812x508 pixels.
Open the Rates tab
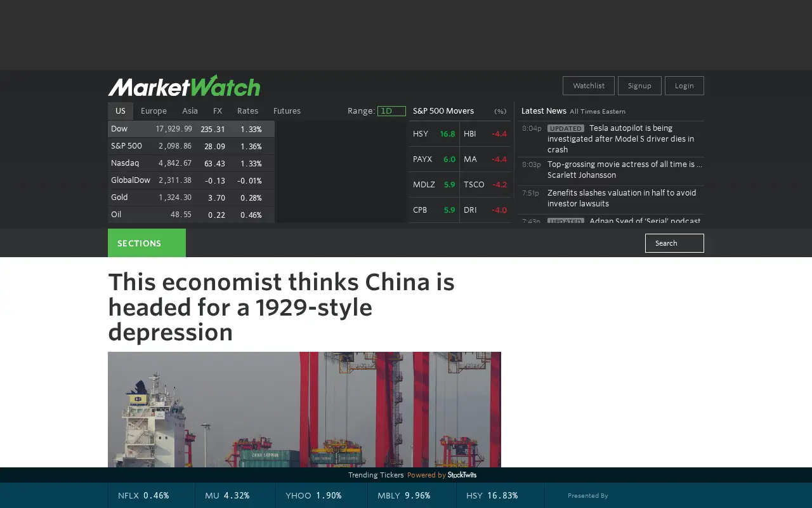[x=247, y=110]
